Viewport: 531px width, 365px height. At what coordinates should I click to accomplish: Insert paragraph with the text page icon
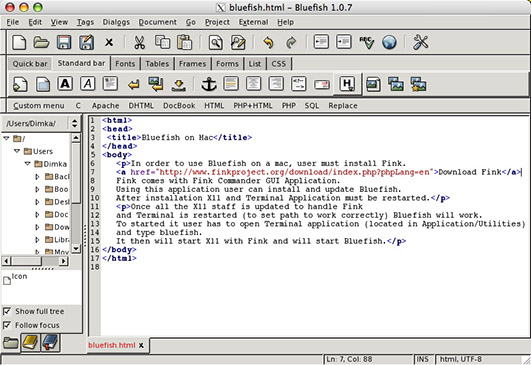(110, 84)
